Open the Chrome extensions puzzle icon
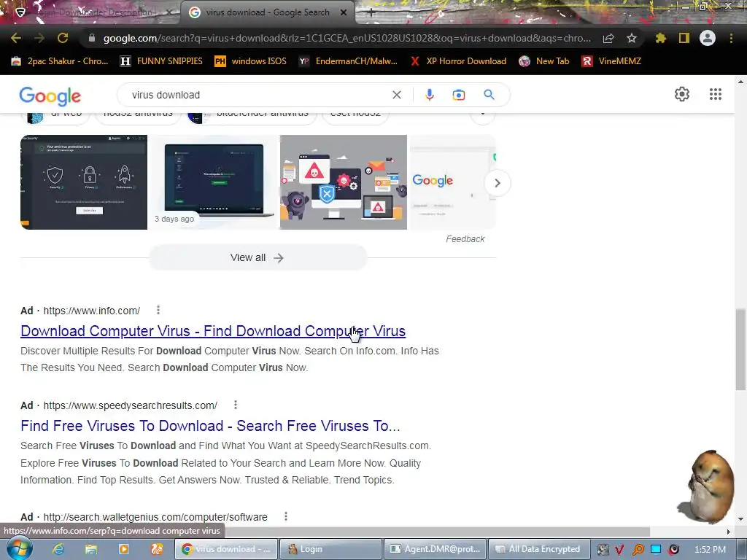The width and height of the screenshot is (747, 560). (x=660, y=38)
